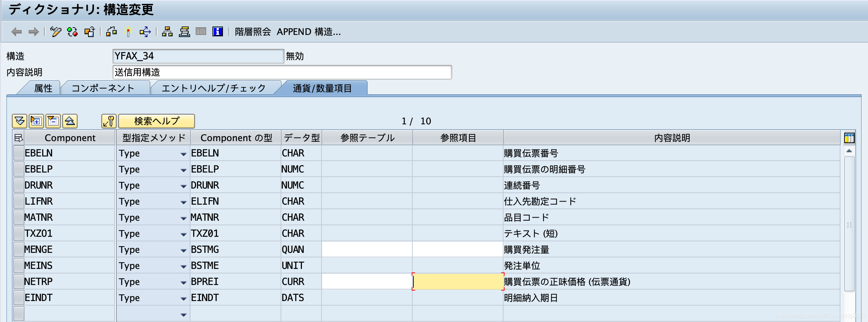
Task: Click the BPREI component type cell
Action: tap(236, 281)
